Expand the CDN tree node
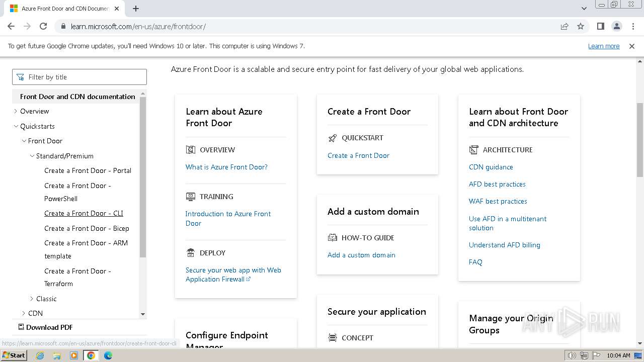The height and width of the screenshot is (362, 644). point(24,313)
